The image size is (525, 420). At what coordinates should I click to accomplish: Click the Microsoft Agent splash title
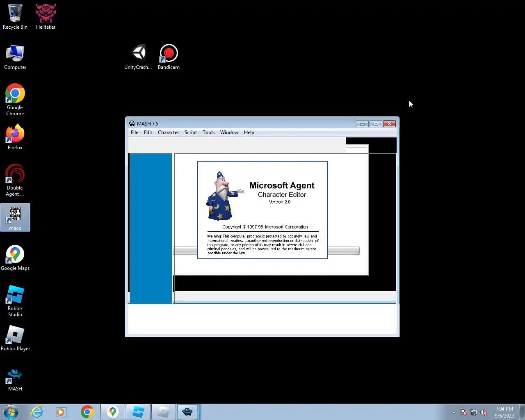(282, 185)
